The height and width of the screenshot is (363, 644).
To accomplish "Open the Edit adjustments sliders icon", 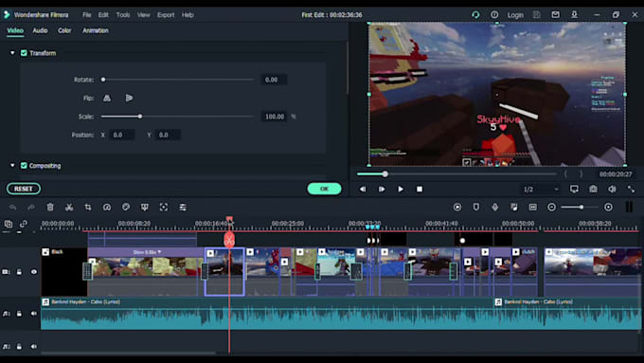I will coord(183,208).
